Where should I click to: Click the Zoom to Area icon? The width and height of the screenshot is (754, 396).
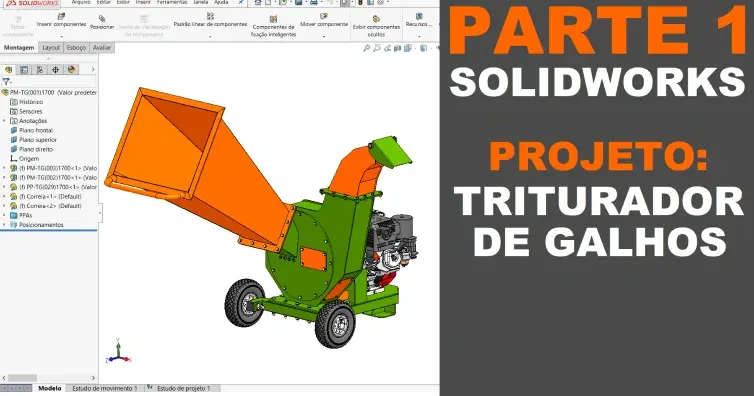coord(377,48)
